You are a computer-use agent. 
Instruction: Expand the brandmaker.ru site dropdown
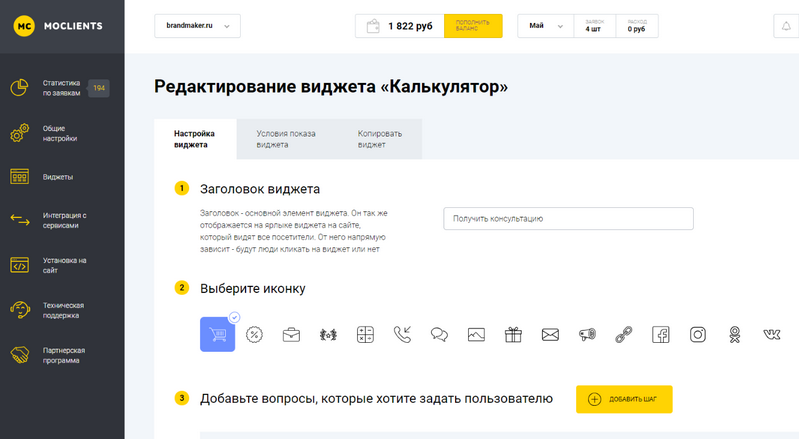click(197, 26)
